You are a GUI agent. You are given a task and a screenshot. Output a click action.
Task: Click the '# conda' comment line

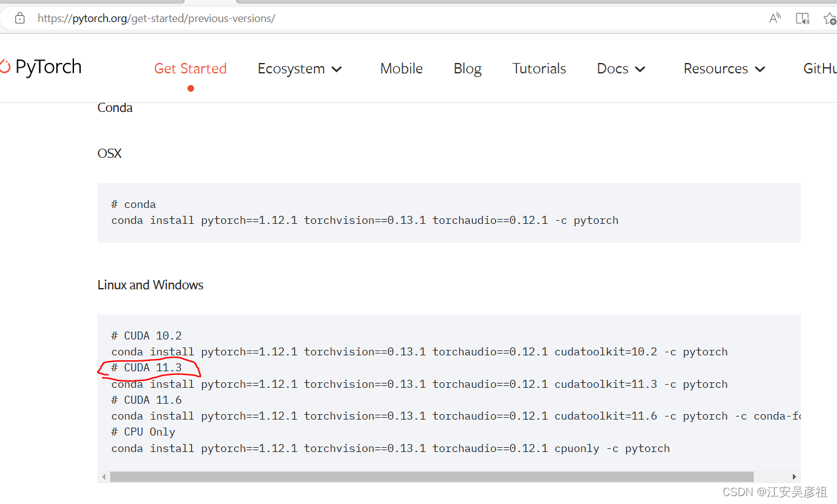[x=133, y=204]
